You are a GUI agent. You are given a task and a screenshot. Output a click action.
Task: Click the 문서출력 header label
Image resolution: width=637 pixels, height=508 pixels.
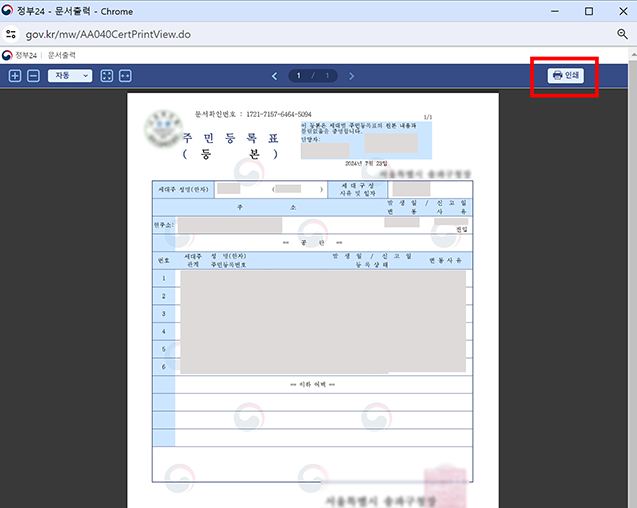(62, 55)
